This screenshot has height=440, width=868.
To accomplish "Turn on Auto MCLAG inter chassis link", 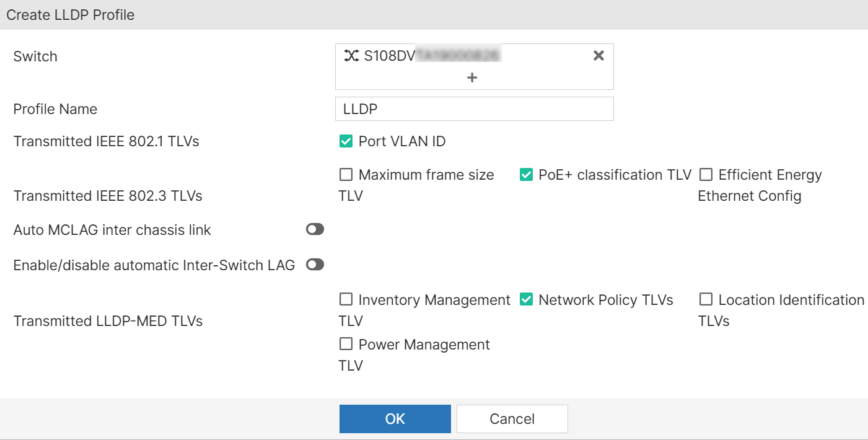I will (x=315, y=229).
